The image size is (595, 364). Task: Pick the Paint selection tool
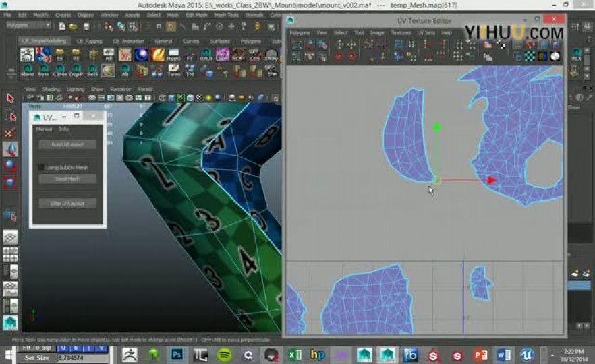[10, 132]
